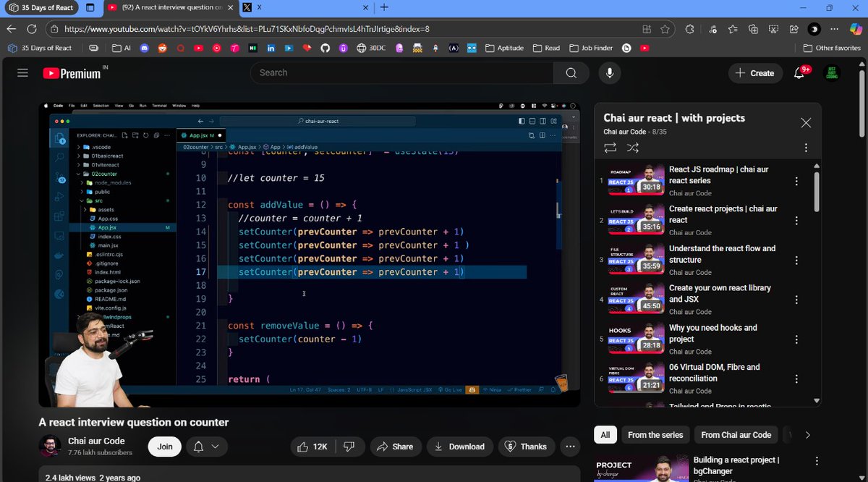Open browser Settings and more menu

click(x=834, y=29)
